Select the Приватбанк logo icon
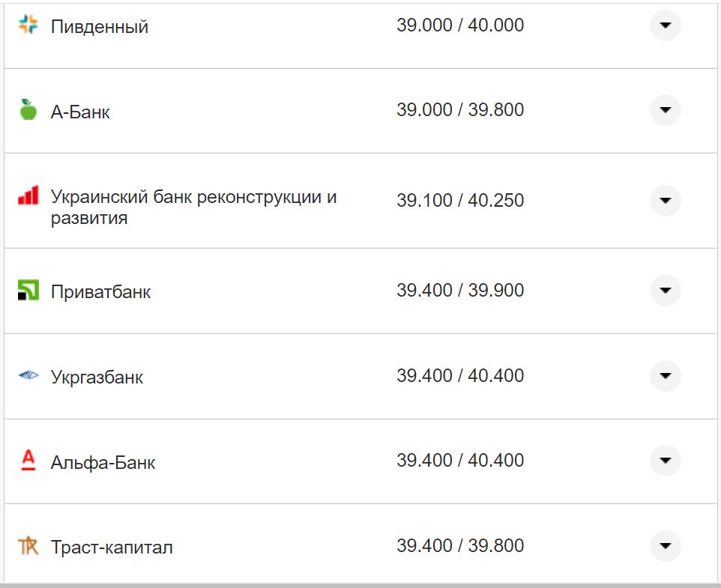 (x=28, y=290)
